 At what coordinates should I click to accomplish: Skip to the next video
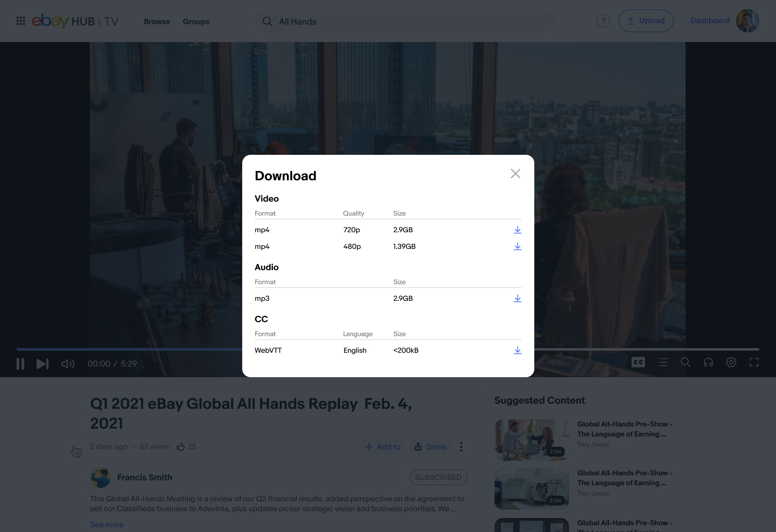click(43, 364)
